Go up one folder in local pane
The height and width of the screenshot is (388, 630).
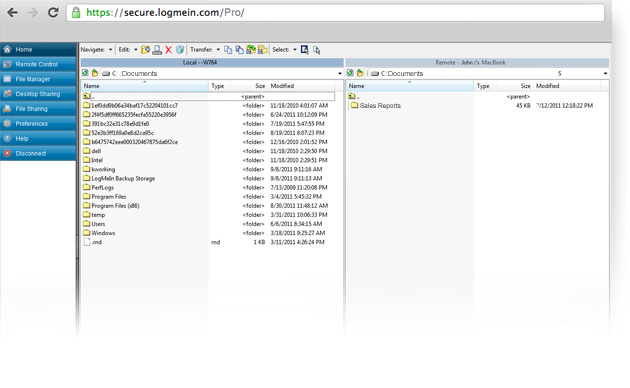pyautogui.click(x=95, y=73)
